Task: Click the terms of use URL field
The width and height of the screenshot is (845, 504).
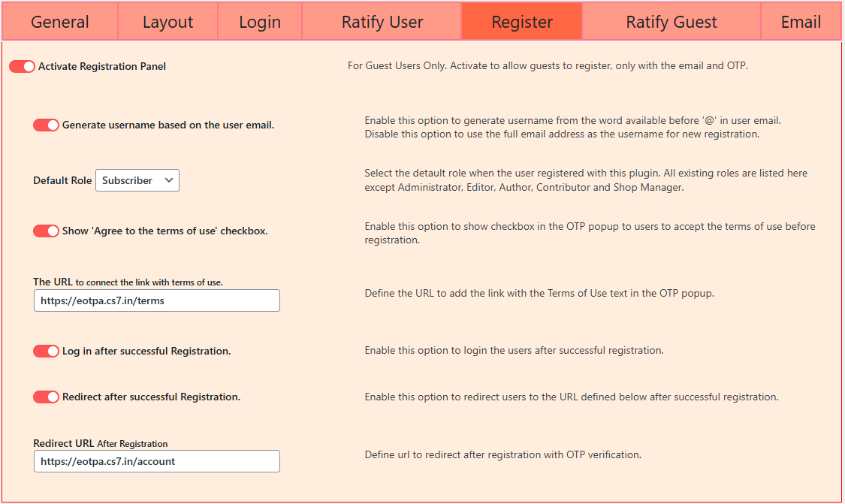Action: point(157,300)
